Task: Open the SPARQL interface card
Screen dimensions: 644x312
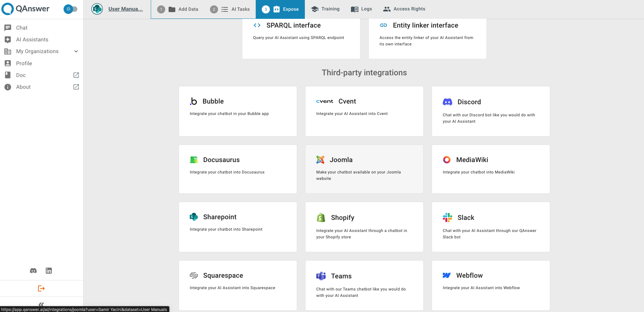Action: point(301,39)
